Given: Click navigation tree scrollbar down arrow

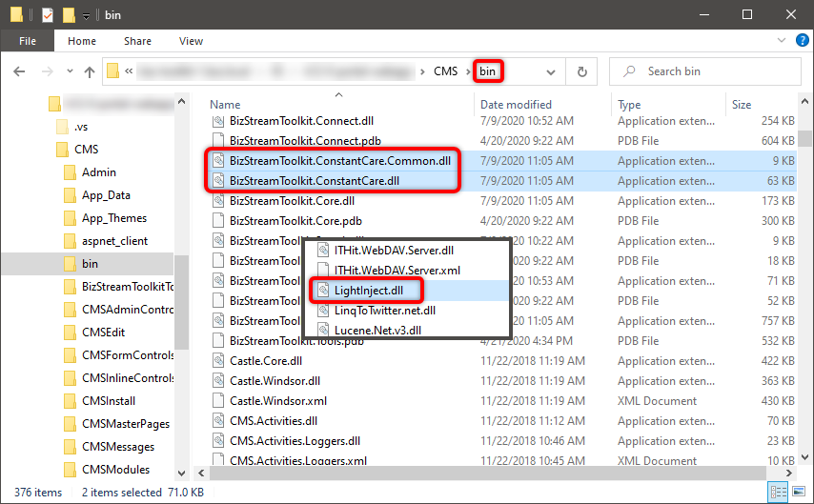Looking at the screenshot, I should point(182,473).
